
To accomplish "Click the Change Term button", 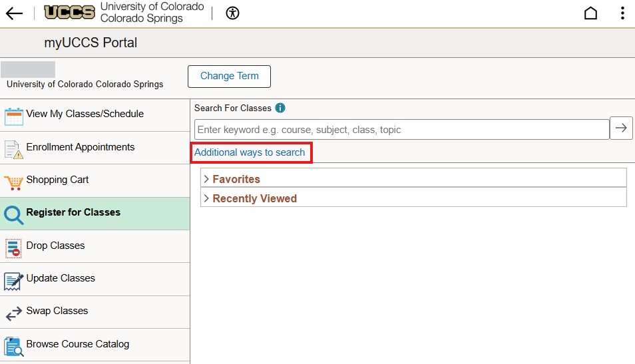I will (229, 76).
